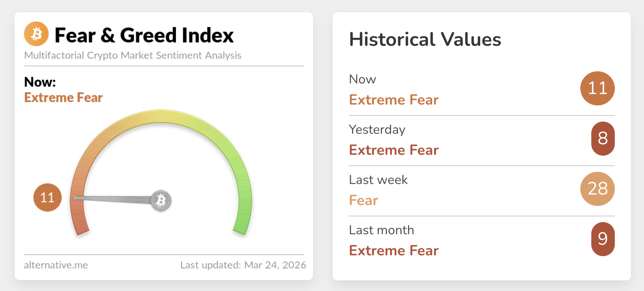
Task: Click the Multifactorial Crypto Market Sentiment subtitle
Action: click(133, 56)
